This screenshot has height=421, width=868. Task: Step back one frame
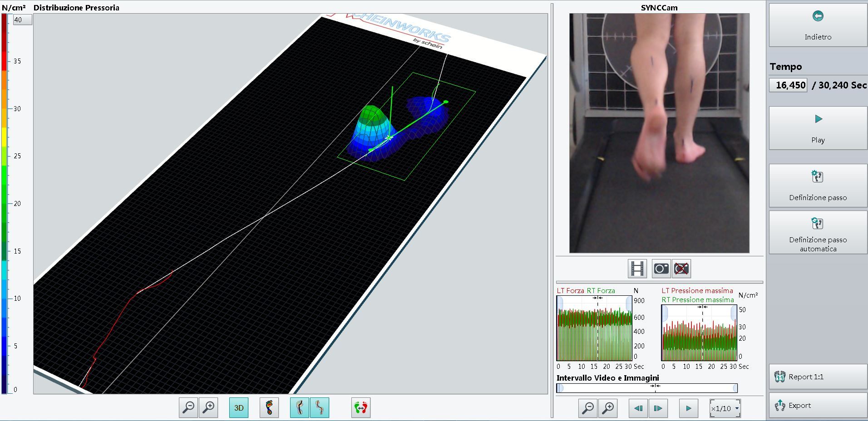tap(638, 408)
